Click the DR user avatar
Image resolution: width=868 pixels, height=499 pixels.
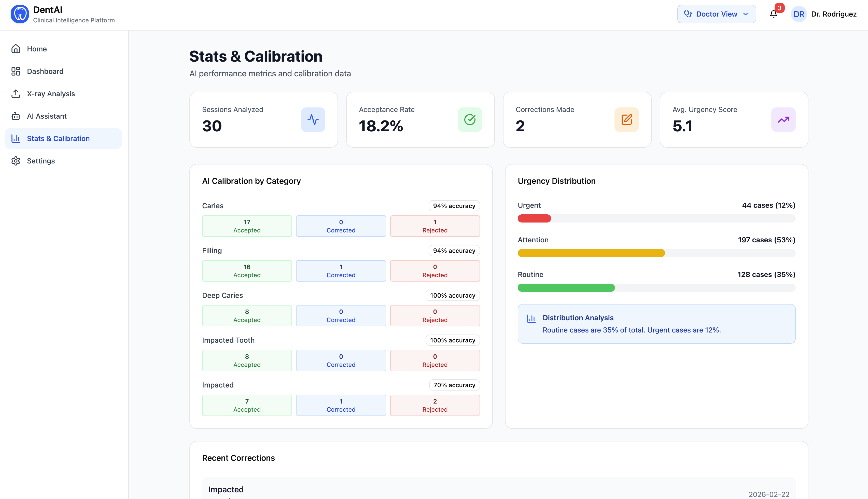[x=799, y=14]
